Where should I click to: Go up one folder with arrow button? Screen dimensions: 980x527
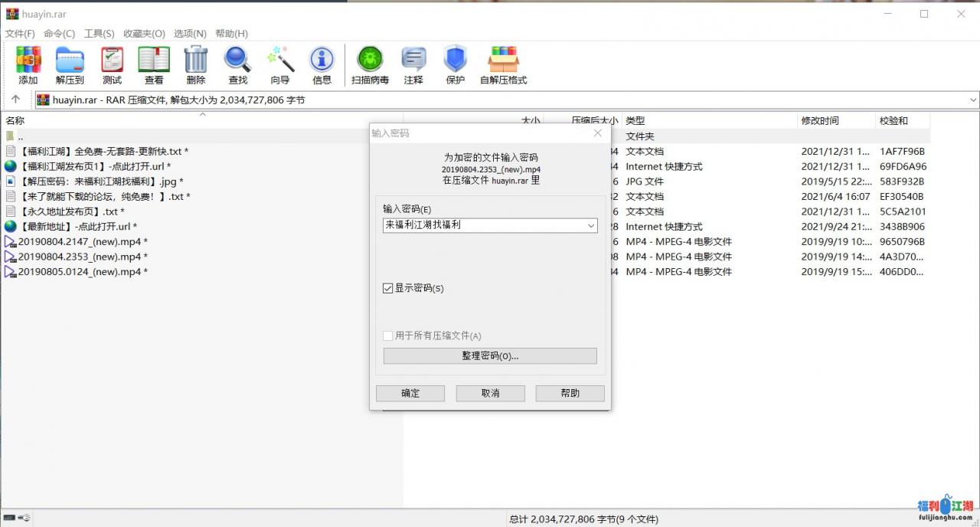(15, 100)
